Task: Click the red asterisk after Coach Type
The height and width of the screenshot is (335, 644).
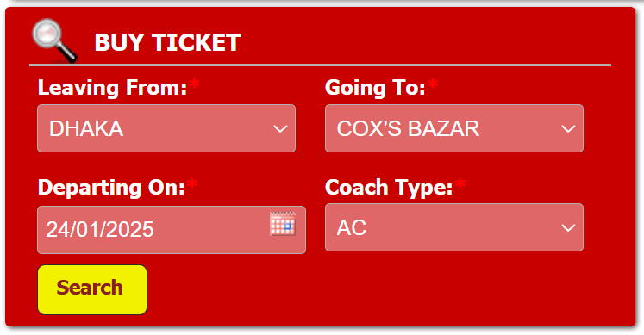Action: point(460,184)
